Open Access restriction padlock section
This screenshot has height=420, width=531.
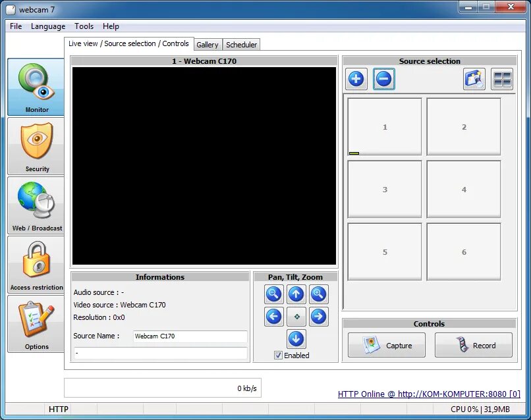(x=36, y=265)
